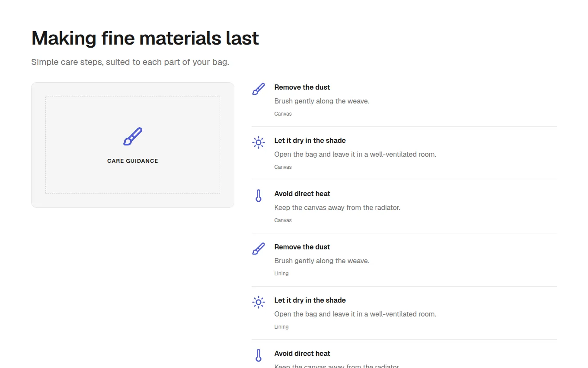Click the Canvas tag under Remove the dust
The height and width of the screenshot is (368, 588).
(x=283, y=114)
